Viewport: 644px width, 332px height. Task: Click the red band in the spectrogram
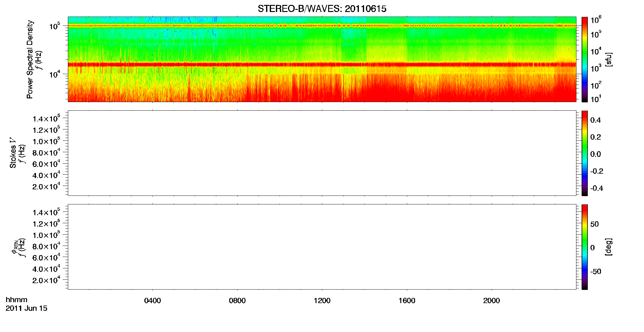322,65
